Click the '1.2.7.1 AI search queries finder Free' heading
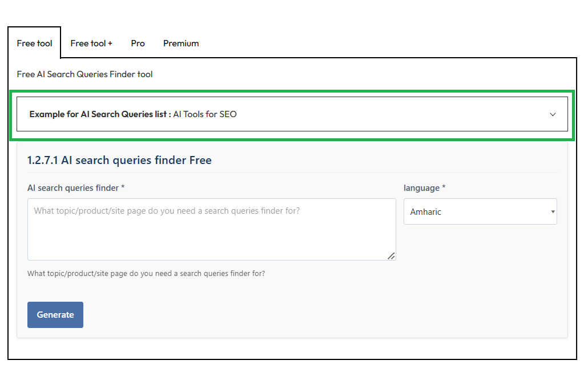Viewport: 588px width, 372px height. point(119,161)
